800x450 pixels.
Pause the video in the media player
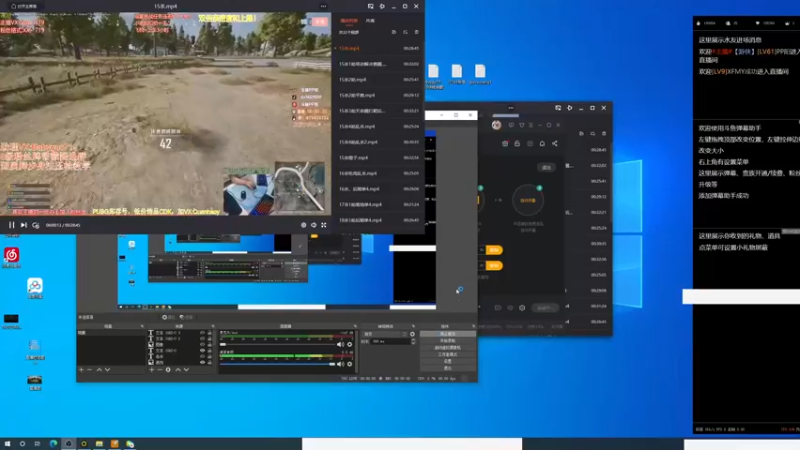click(11, 225)
